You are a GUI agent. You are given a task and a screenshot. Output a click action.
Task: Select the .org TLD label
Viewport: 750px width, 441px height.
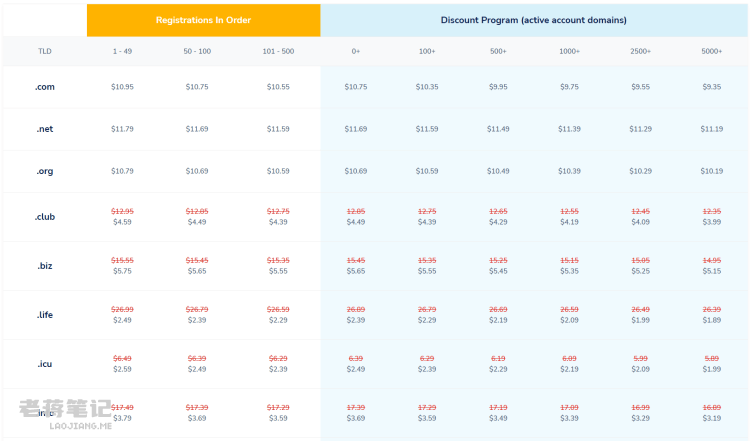click(44, 171)
